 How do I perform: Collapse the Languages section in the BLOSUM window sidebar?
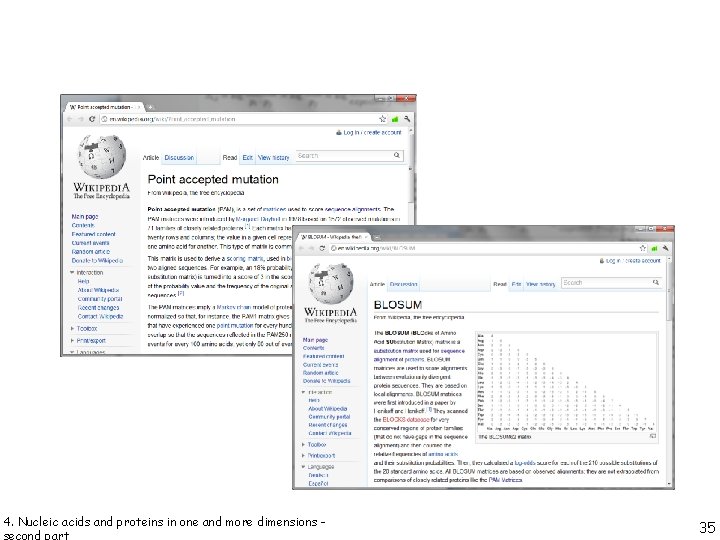pyautogui.click(x=304, y=467)
